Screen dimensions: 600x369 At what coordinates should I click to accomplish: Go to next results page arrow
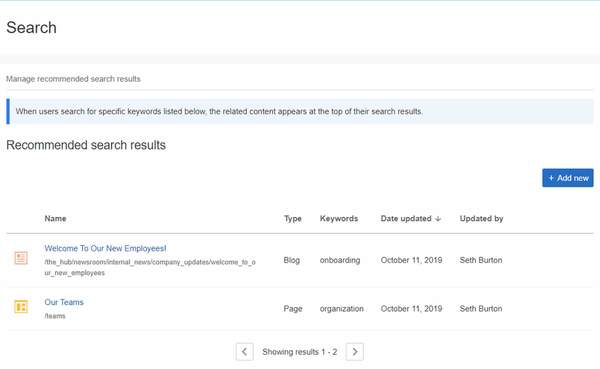pos(354,351)
